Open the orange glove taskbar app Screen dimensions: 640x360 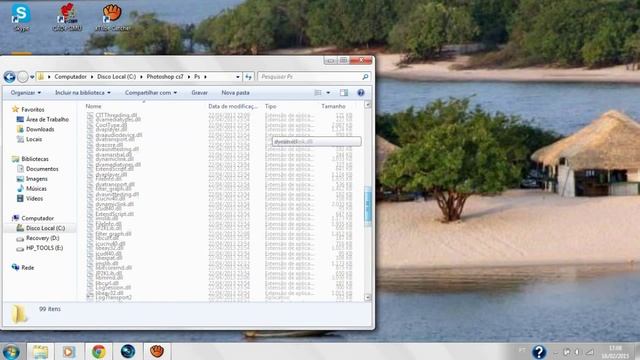[157, 351]
